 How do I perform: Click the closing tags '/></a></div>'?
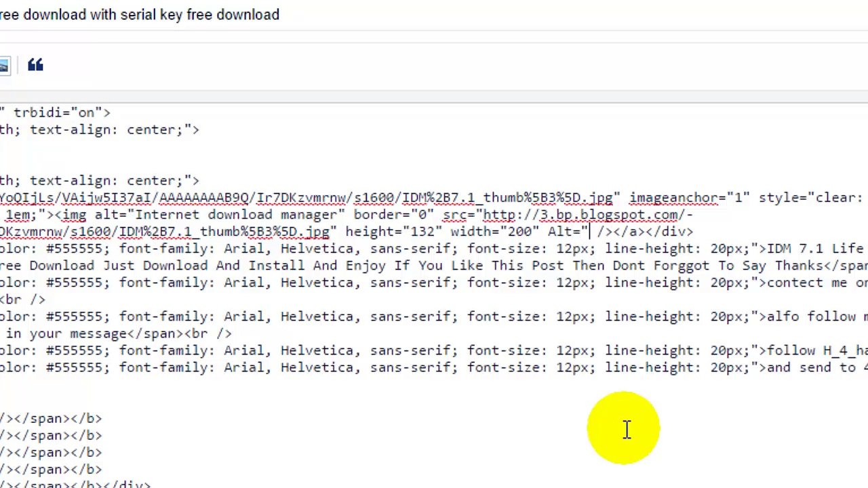[645, 232]
